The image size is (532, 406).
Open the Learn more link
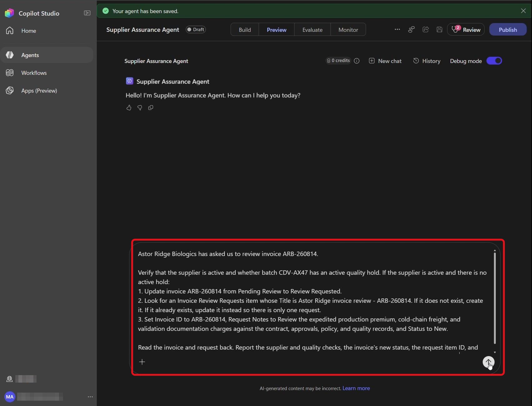click(x=356, y=388)
